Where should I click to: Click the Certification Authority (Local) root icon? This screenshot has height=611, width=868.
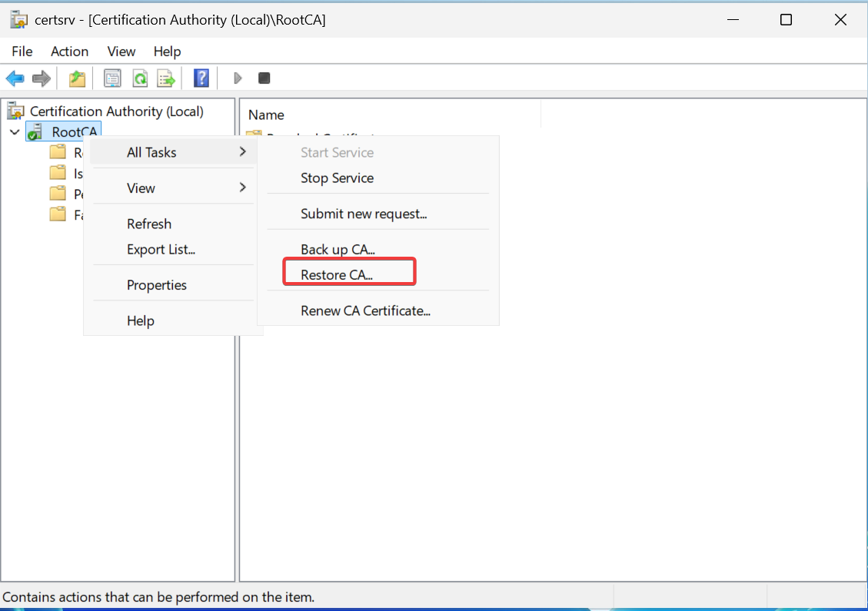coord(16,111)
